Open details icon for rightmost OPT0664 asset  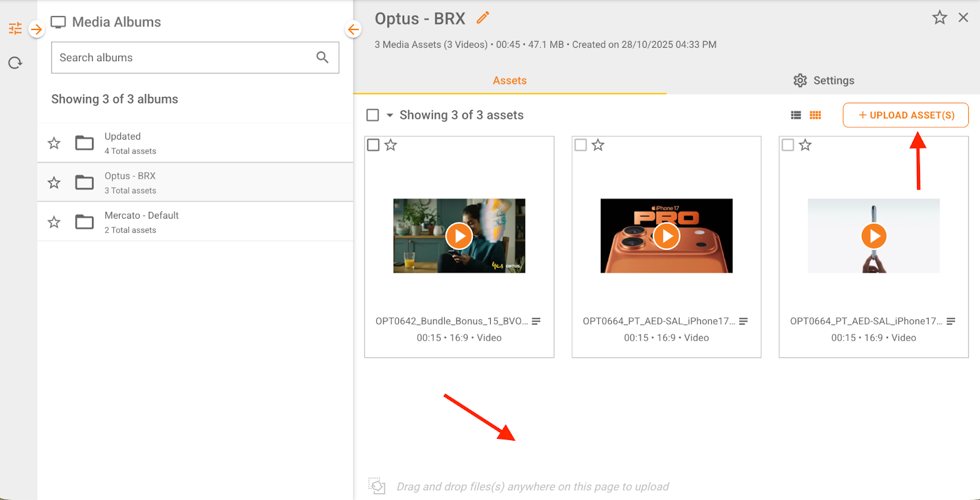click(951, 321)
